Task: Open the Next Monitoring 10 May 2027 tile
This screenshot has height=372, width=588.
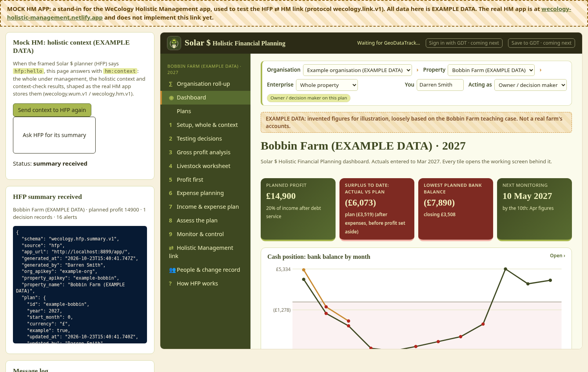Action: click(535, 209)
